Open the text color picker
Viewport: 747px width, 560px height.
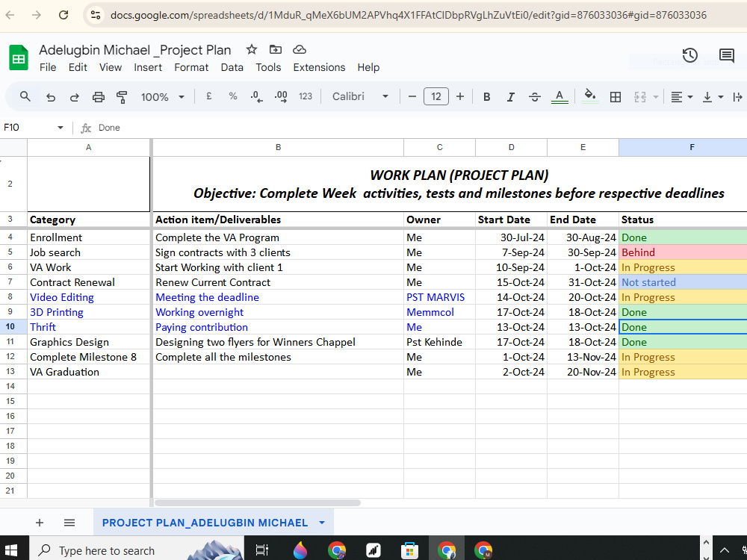(x=560, y=97)
